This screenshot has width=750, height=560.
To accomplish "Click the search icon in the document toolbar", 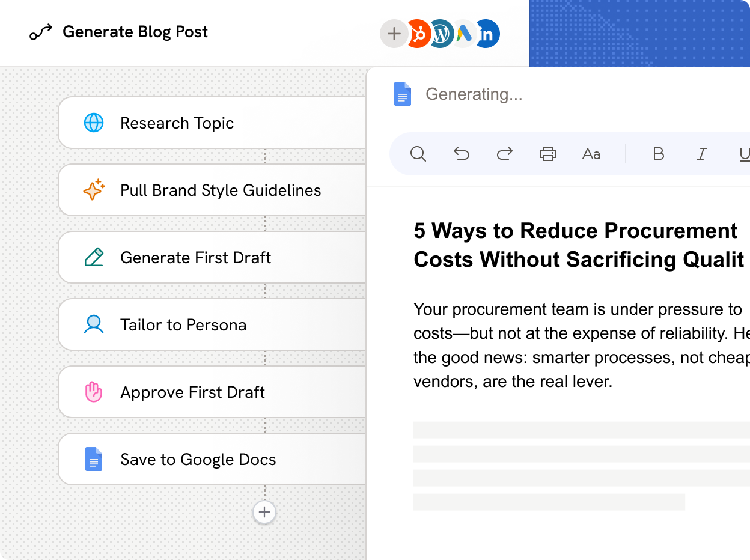I will coord(418,154).
